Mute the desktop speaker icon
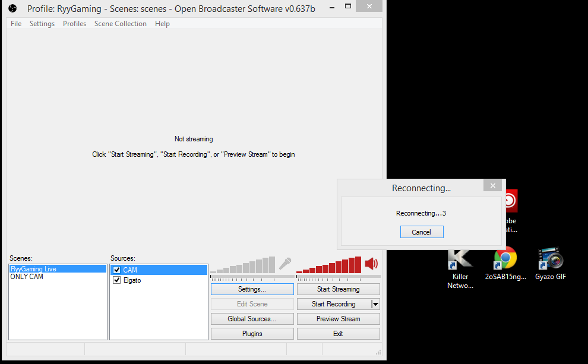The height and width of the screenshot is (364, 588). click(x=371, y=264)
